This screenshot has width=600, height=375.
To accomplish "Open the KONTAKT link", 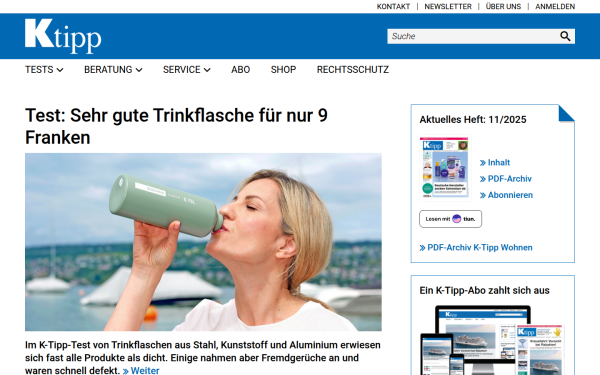I will click(x=393, y=7).
